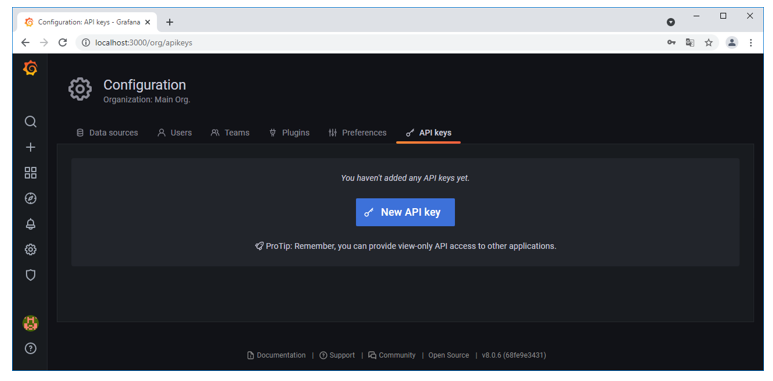
Task: Click the user avatar in sidebar
Action: pos(31,323)
